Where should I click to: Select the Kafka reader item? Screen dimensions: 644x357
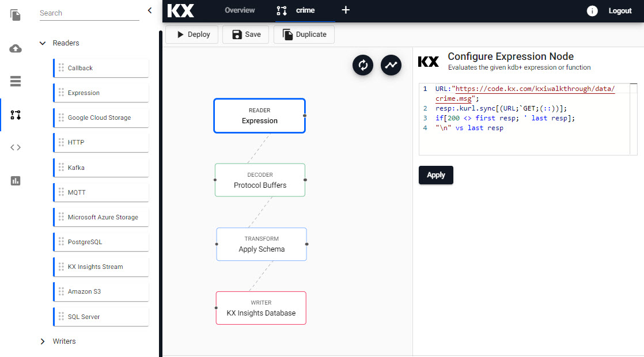[101, 168]
